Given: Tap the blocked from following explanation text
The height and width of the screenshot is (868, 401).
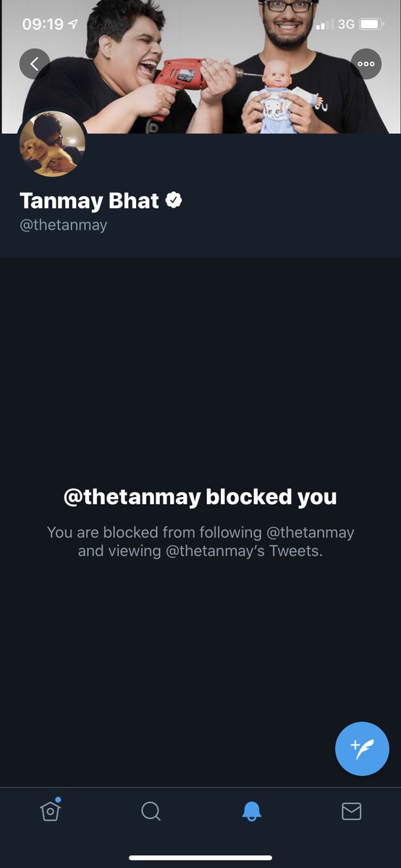Looking at the screenshot, I should [200, 542].
